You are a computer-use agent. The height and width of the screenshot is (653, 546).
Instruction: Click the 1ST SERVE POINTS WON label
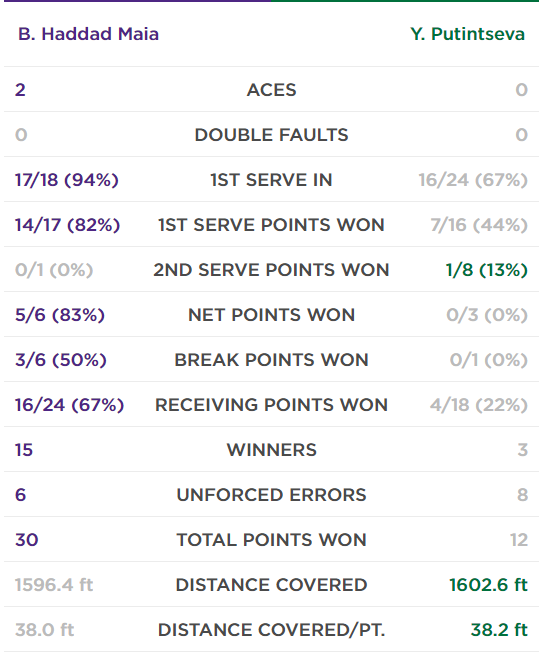coord(272,224)
